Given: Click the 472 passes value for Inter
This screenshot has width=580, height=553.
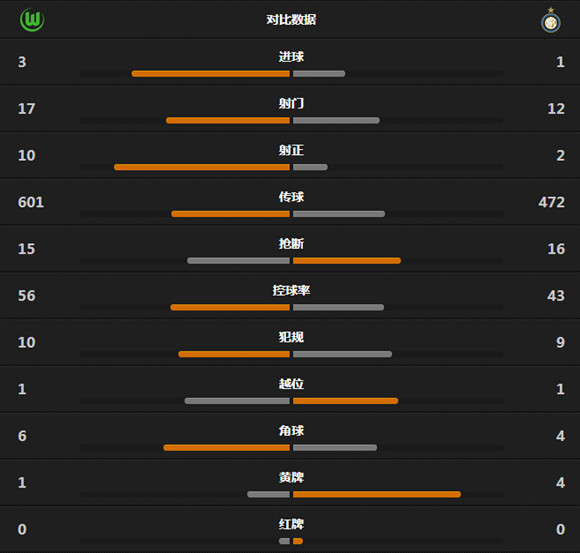Looking at the screenshot, I should pyautogui.click(x=552, y=202).
